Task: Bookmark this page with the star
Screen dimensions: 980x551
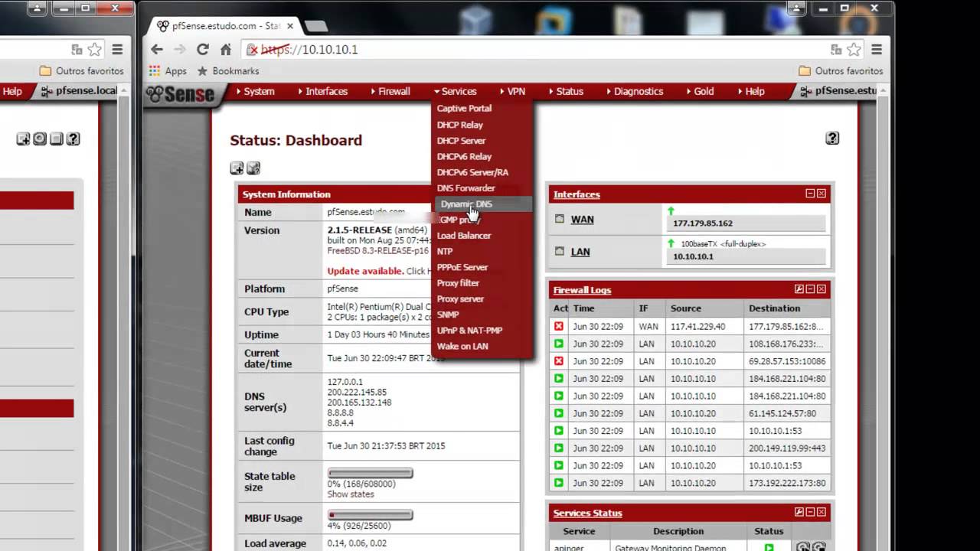Action: 854,49
